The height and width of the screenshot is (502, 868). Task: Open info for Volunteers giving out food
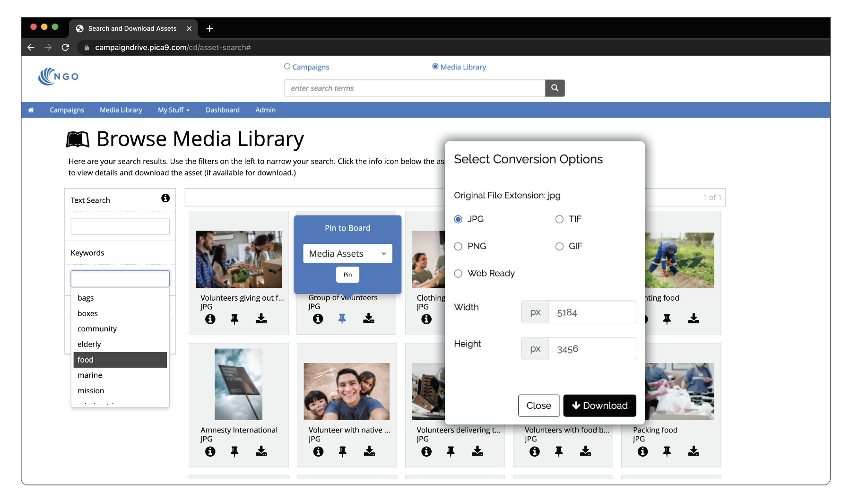[210, 319]
